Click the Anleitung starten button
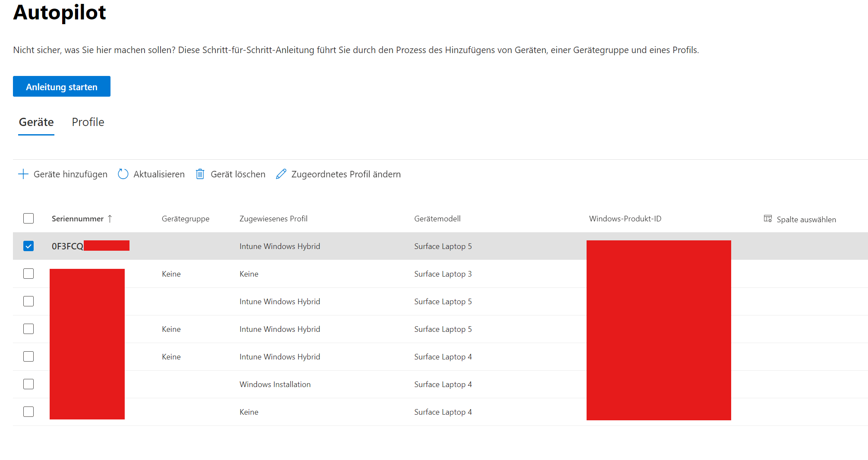The image size is (868, 460). pyautogui.click(x=61, y=86)
